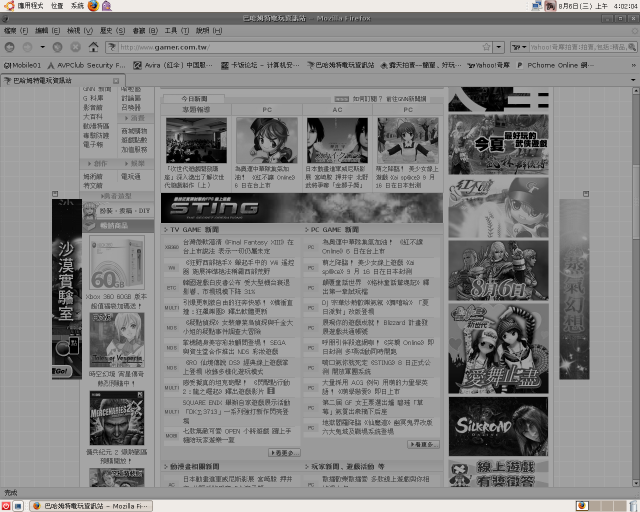Open the Yahoo!奇摩 bookmark

[x=488, y=65]
